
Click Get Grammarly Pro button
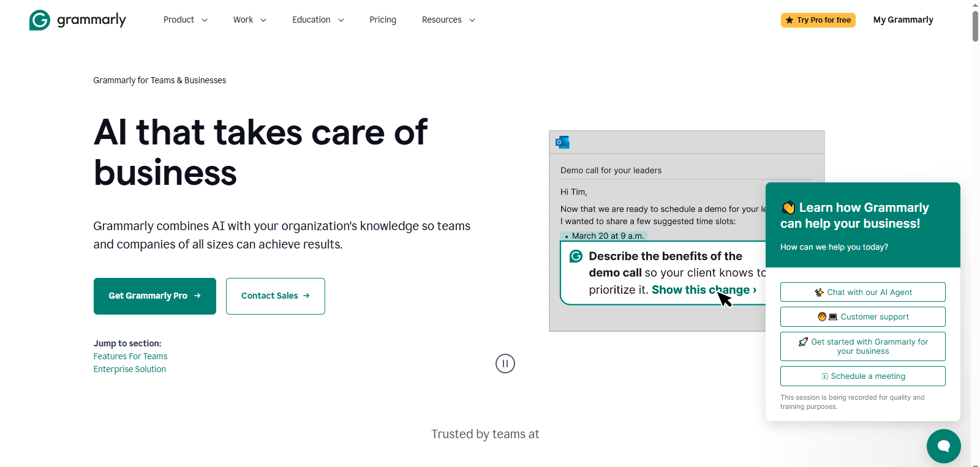point(155,296)
